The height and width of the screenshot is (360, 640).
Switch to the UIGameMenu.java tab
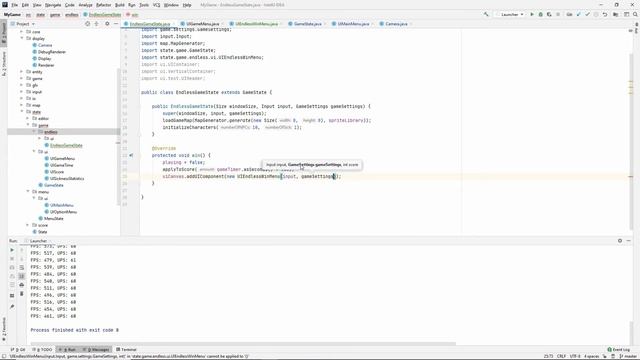(x=202, y=24)
